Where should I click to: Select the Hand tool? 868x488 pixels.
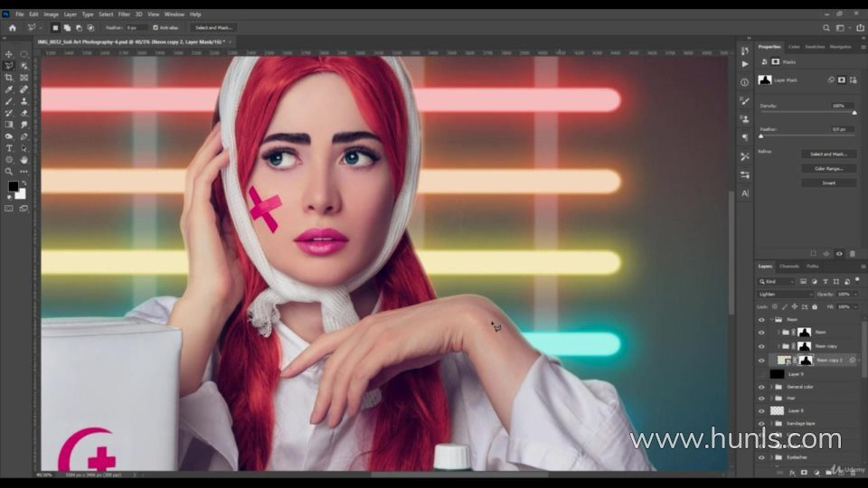[x=24, y=160]
